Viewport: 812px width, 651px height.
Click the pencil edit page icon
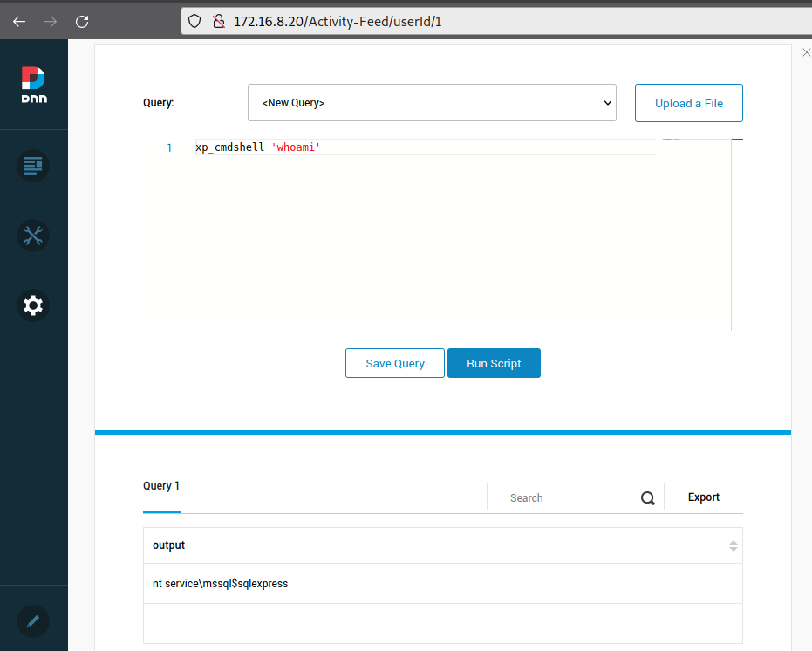point(33,621)
